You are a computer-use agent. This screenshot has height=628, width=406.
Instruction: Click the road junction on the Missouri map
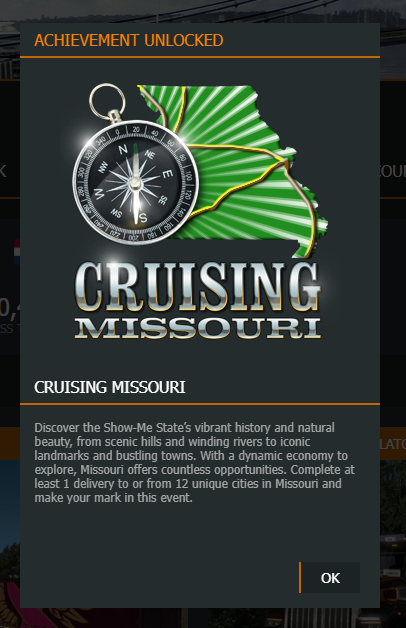(x=286, y=161)
